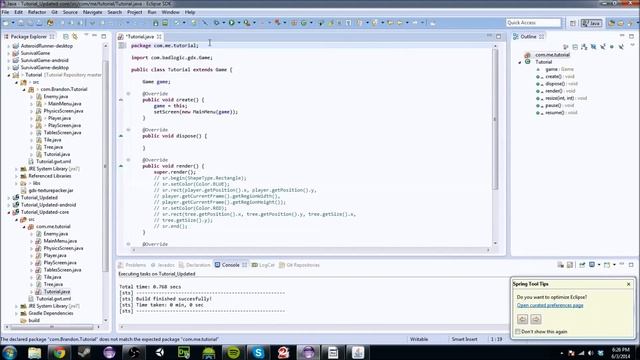Select TablesScreen.java under com.me.tutorial
This screenshot has width=640, height=360.
point(62,270)
